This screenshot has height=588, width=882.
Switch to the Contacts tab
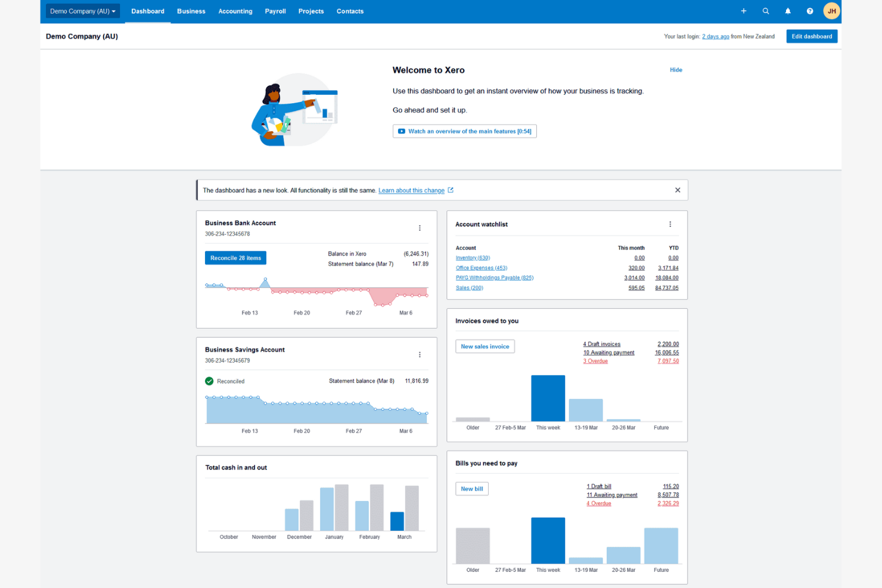(350, 11)
